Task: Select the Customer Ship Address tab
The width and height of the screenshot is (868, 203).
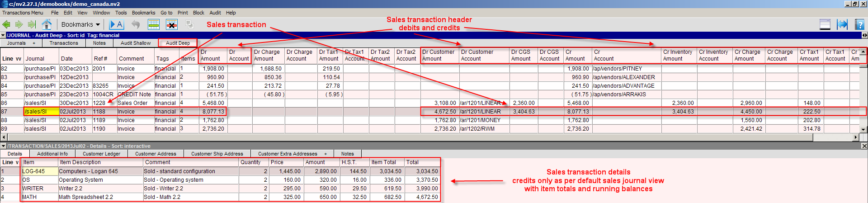Action: coord(217,154)
